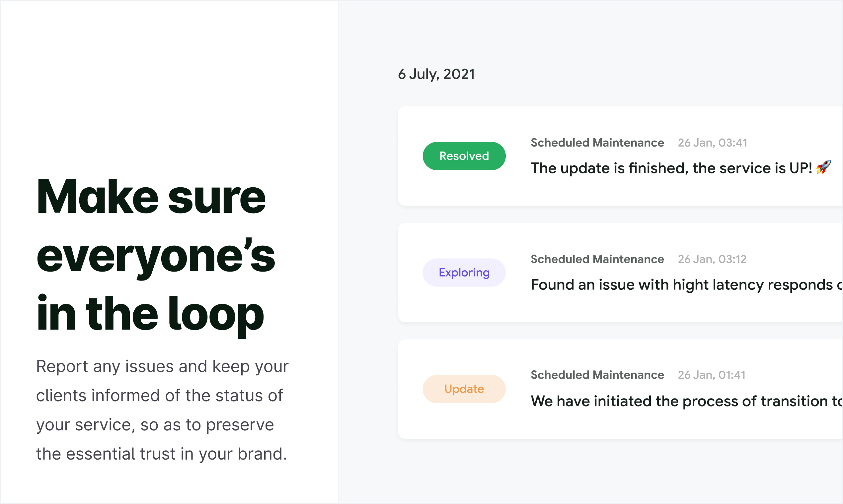Open the 'update is finished' message
843x504 pixels.
pyautogui.click(x=681, y=168)
